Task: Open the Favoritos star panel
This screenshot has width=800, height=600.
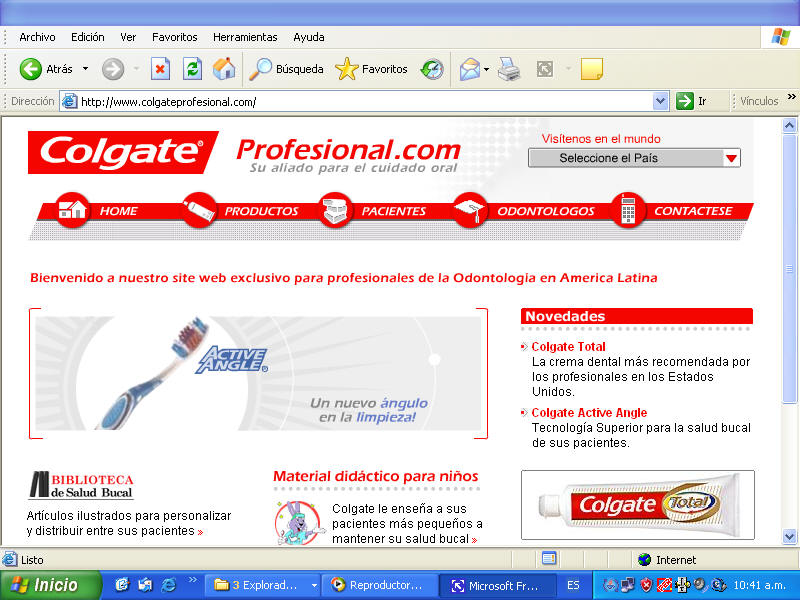Action: pos(371,69)
